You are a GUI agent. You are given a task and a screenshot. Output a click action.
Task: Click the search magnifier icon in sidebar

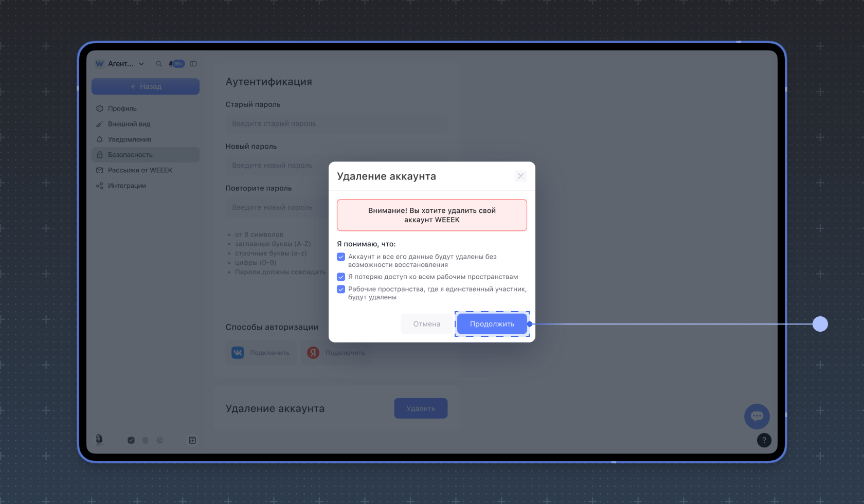(159, 64)
